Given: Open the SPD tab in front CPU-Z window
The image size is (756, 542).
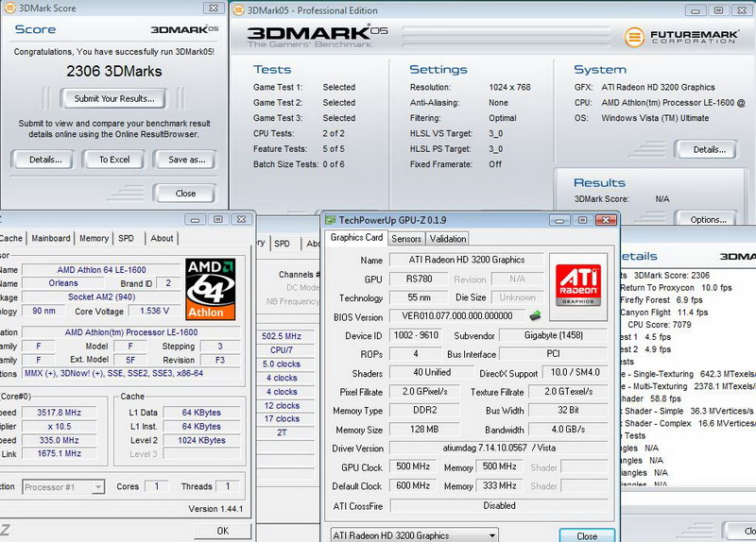Looking at the screenshot, I should point(127,238).
